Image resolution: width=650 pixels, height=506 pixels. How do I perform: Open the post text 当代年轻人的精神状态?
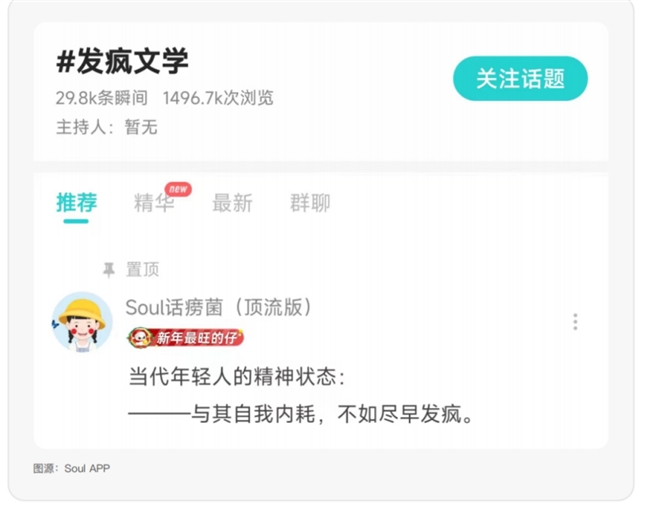(237, 376)
